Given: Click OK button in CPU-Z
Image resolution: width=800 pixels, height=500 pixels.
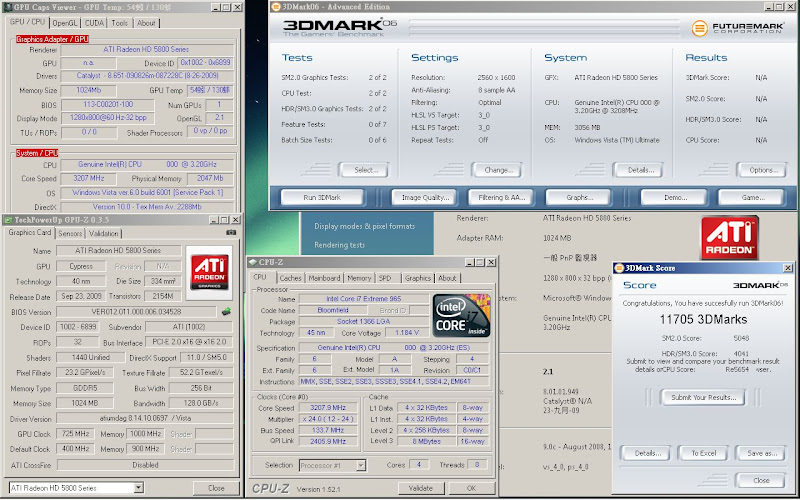Looking at the screenshot, I should point(471,488).
